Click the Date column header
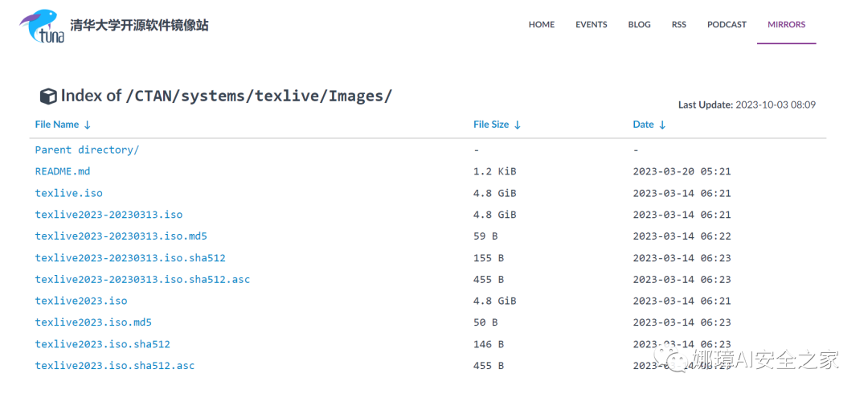The height and width of the screenshot is (398, 868). tap(643, 125)
